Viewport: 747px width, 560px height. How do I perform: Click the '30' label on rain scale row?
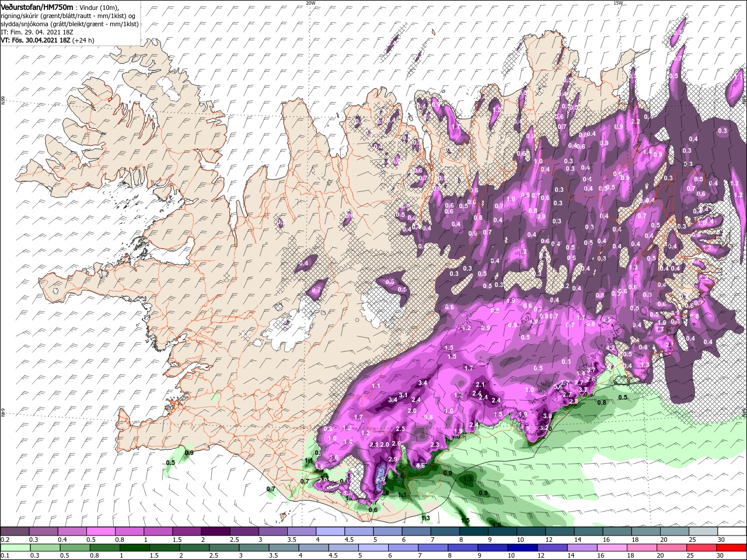[720, 556]
